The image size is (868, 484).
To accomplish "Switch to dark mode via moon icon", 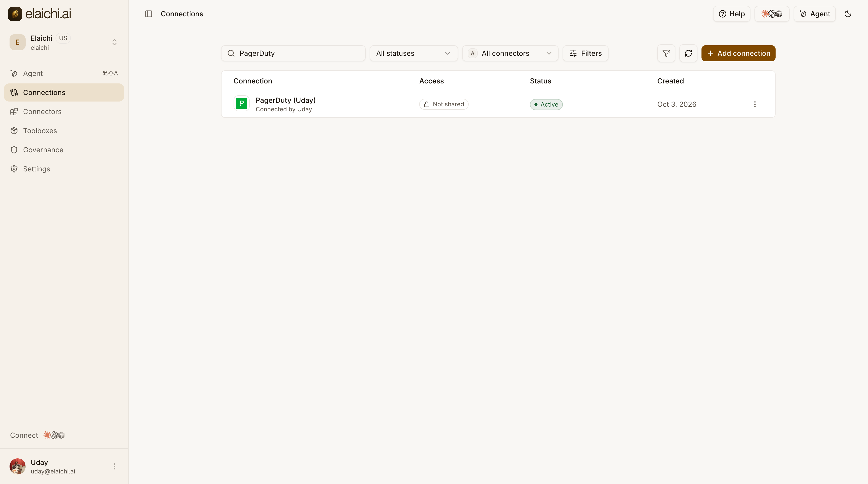I will pyautogui.click(x=848, y=14).
